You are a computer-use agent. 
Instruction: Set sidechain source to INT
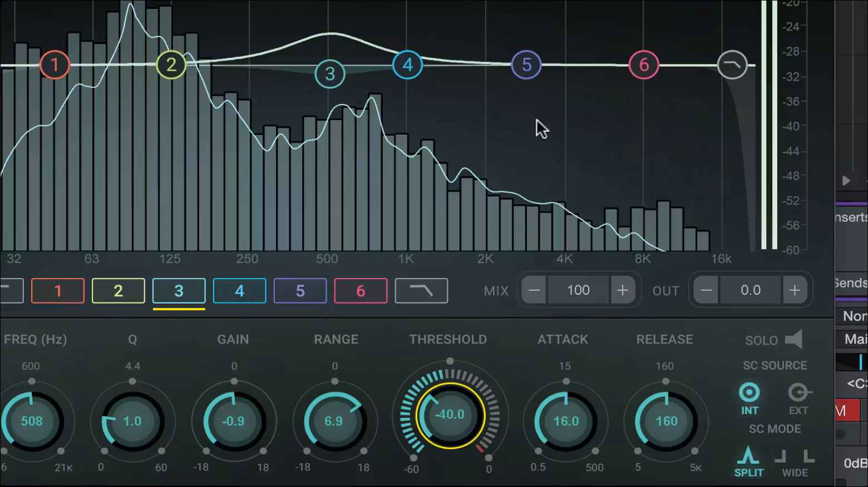coord(749,399)
